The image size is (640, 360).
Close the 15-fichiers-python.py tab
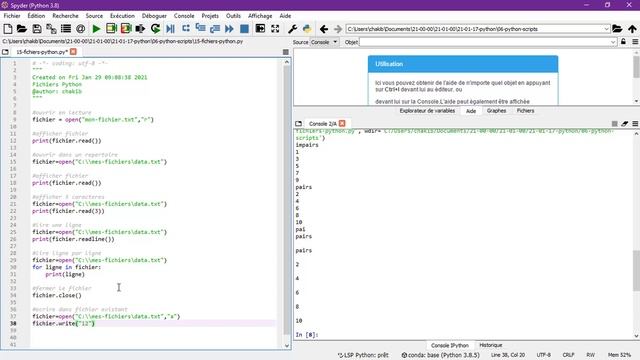coord(73,52)
